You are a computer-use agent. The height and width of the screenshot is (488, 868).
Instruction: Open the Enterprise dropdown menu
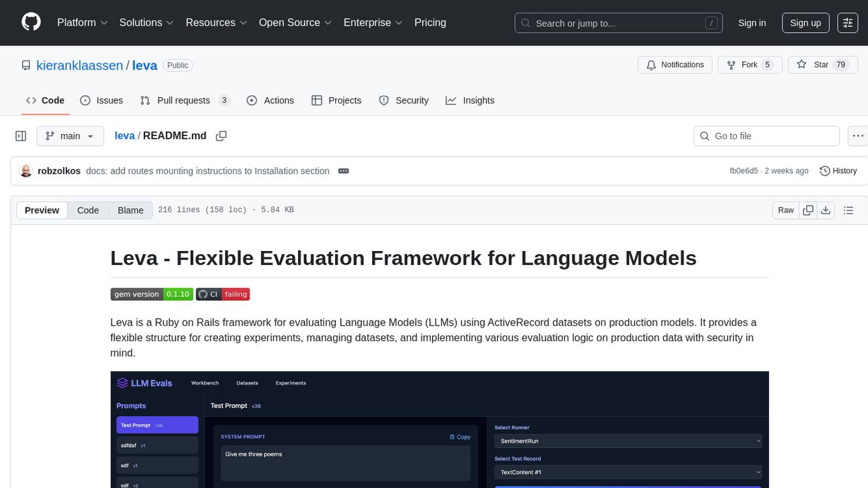373,22
